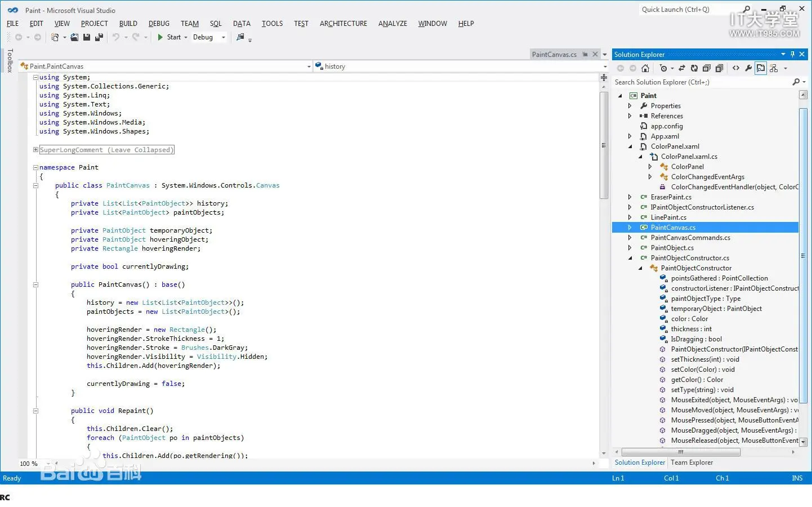
Task: Click the Save icon in toolbar
Action: [x=87, y=37]
